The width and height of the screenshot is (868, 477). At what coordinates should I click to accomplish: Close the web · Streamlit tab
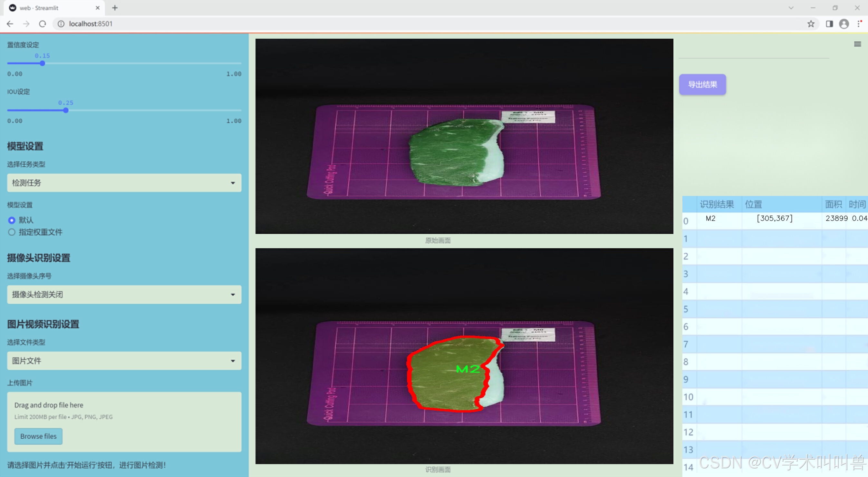[98, 8]
